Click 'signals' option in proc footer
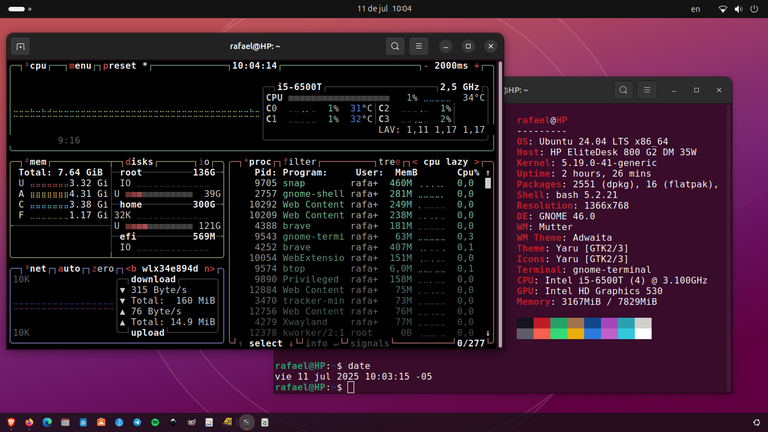768x432 pixels. [370, 343]
